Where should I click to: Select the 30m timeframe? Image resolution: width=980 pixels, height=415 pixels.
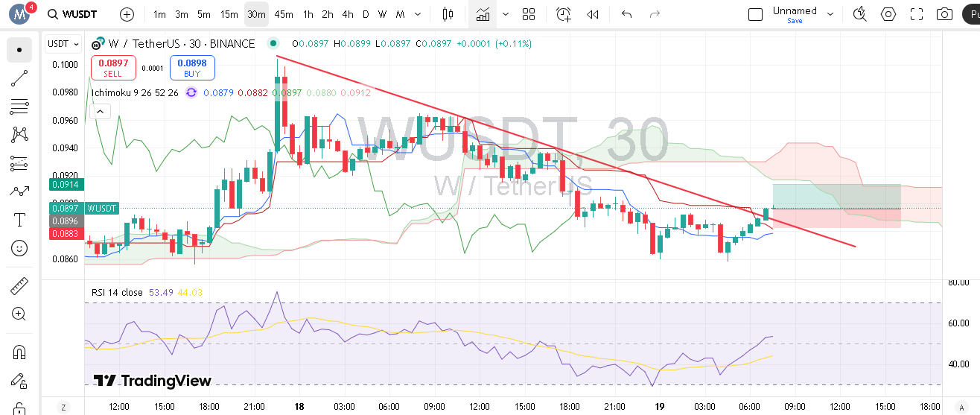coord(256,14)
